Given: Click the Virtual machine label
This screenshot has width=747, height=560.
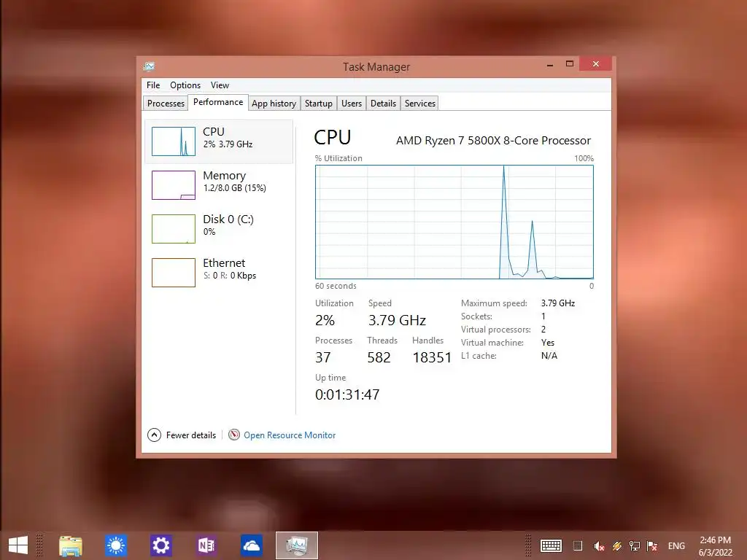Looking at the screenshot, I should [x=492, y=343].
